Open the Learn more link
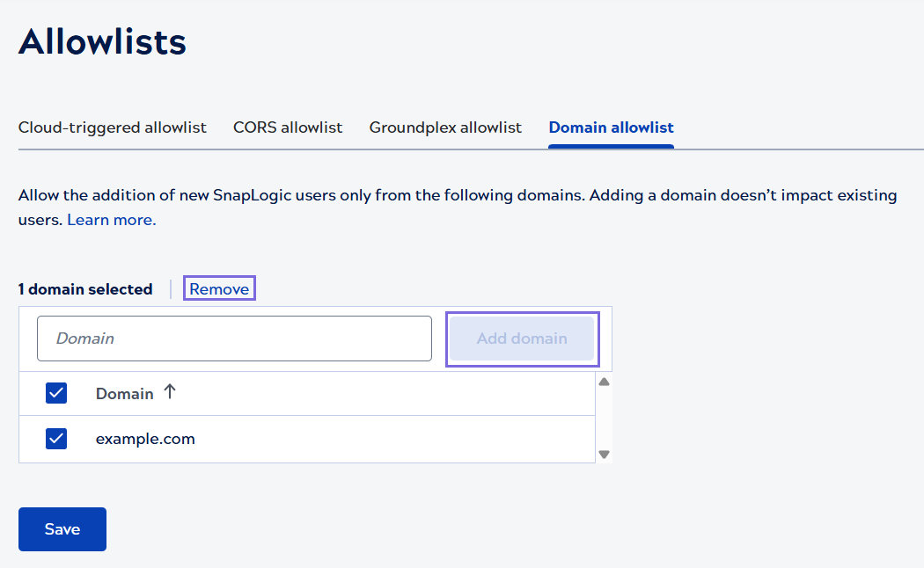The height and width of the screenshot is (568, 924). pyautogui.click(x=110, y=219)
